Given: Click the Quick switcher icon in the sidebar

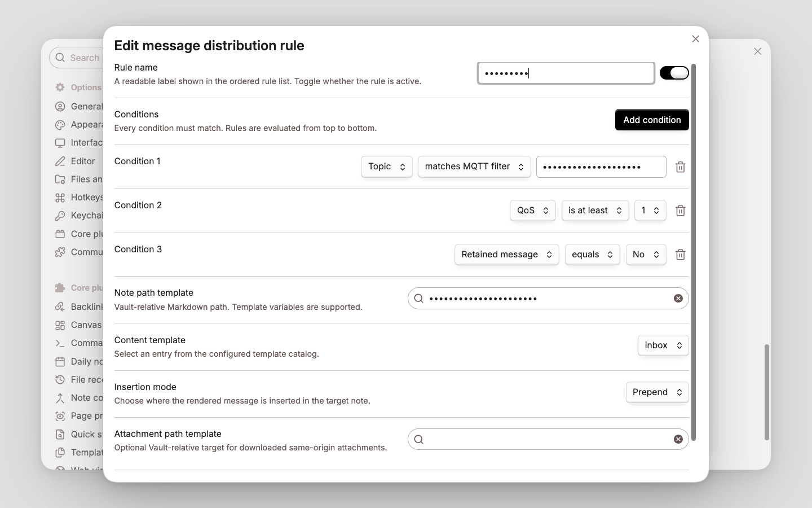Looking at the screenshot, I should 60,435.
